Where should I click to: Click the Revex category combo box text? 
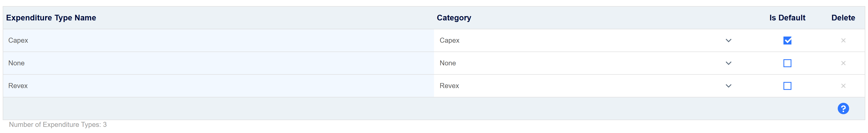(449, 86)
